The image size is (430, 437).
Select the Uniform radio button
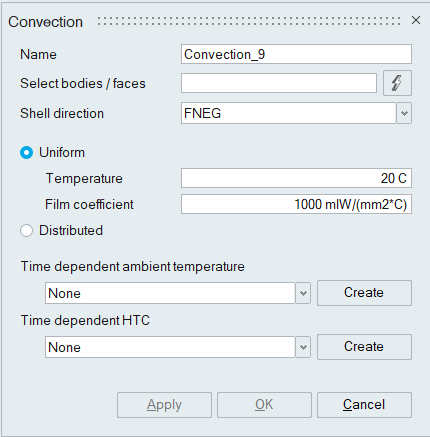click(26, 153)
